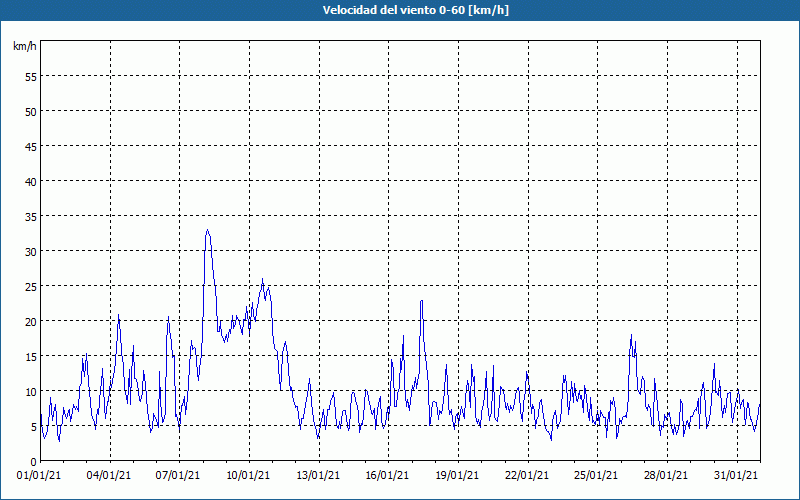Click the 20 value on the y-axis

[31, 321]
